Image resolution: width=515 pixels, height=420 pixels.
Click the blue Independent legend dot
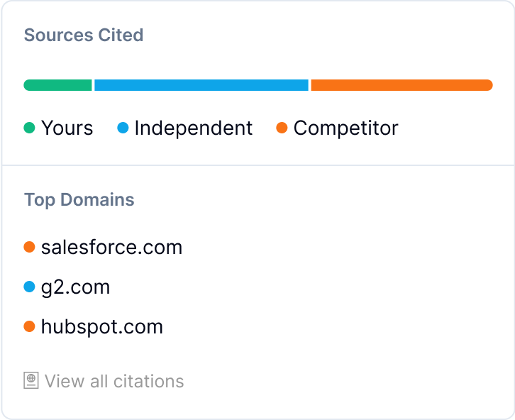[123, 128]
